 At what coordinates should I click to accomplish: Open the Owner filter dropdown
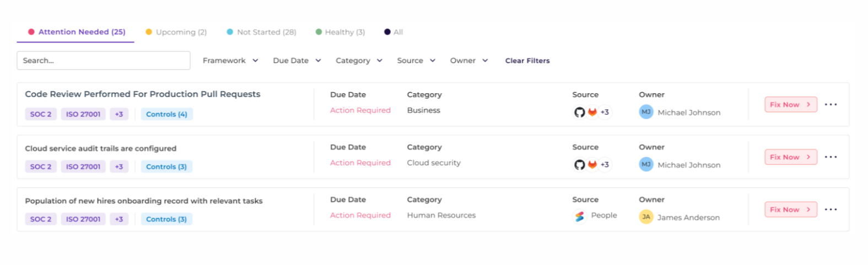(x=469, y=61)
